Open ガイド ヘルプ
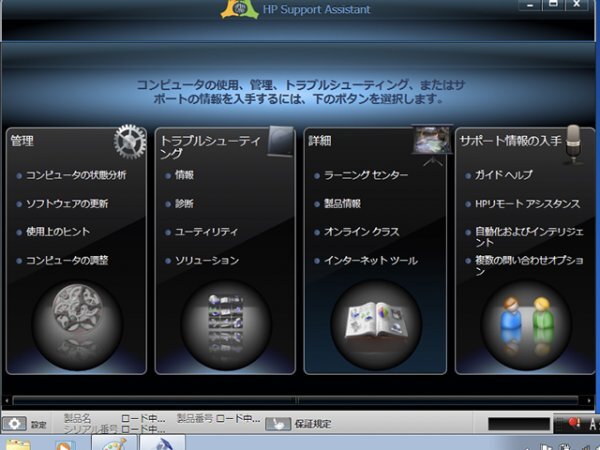 tap(504, 175)
